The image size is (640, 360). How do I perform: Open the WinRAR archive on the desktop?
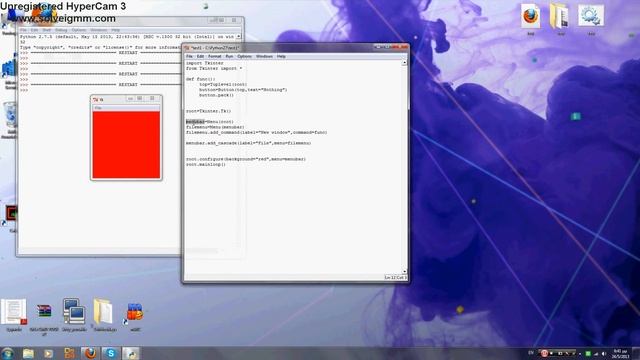coord(44,311)
